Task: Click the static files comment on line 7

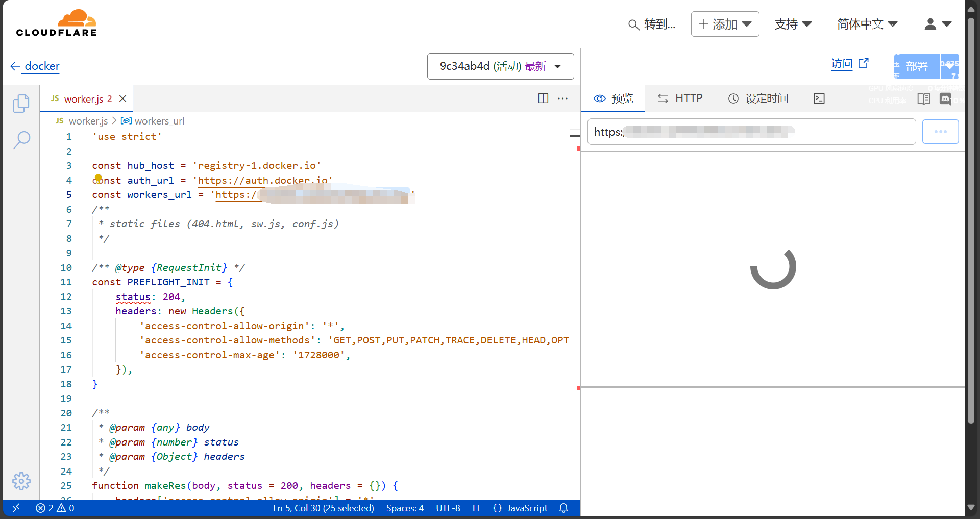Action: click(x=219, y=224)
